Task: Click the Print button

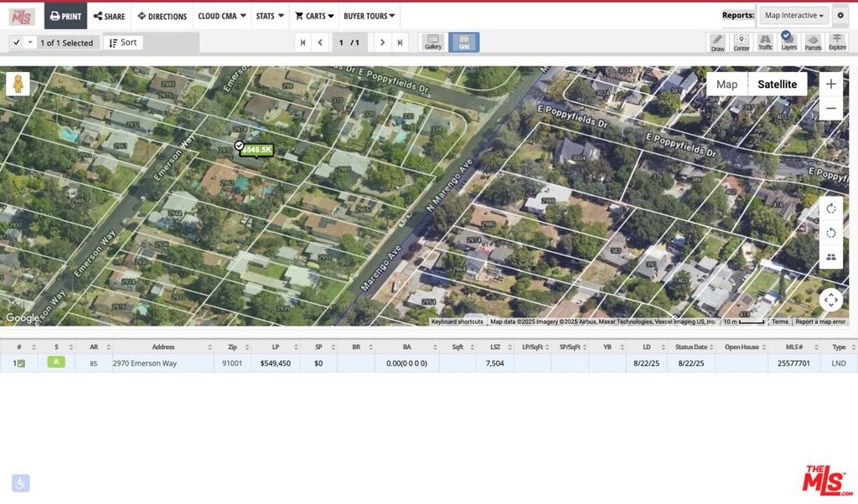Action: pyautogui.click(x=65, y=16)
